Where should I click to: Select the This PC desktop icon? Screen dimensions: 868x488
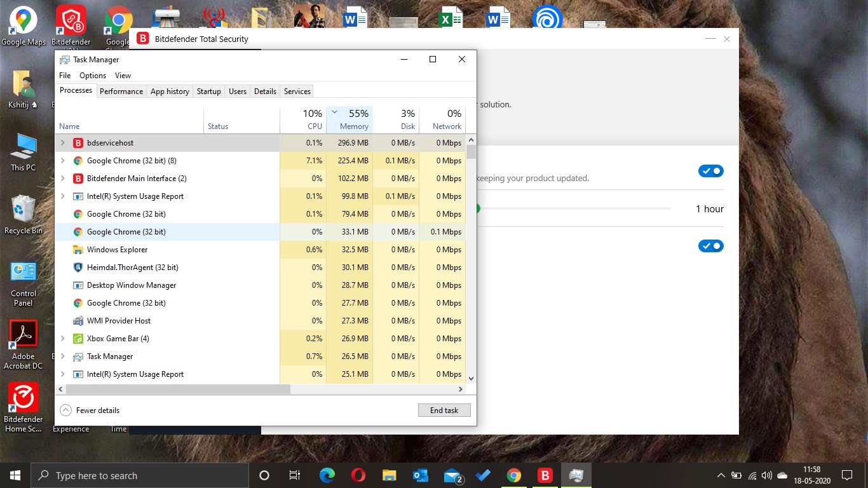[23, 152]
